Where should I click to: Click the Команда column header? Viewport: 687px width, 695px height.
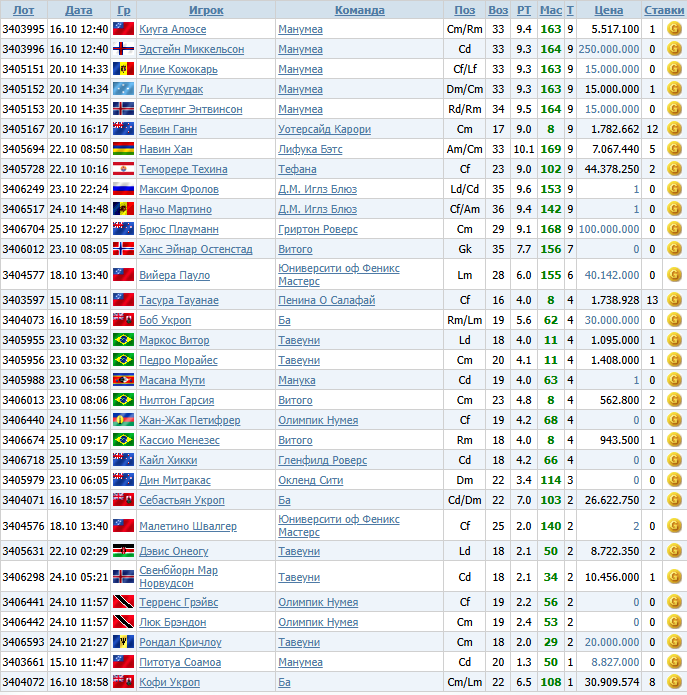[359, 10]
